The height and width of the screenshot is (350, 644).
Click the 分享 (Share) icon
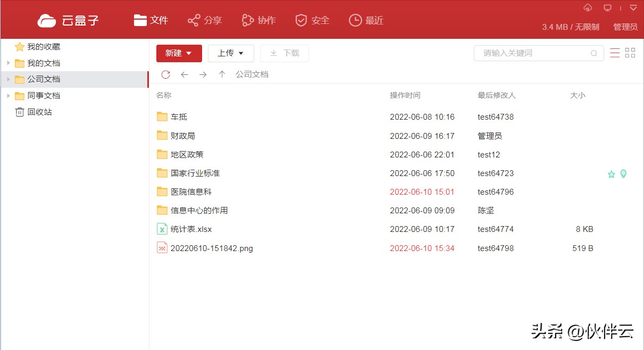[195, 20]
